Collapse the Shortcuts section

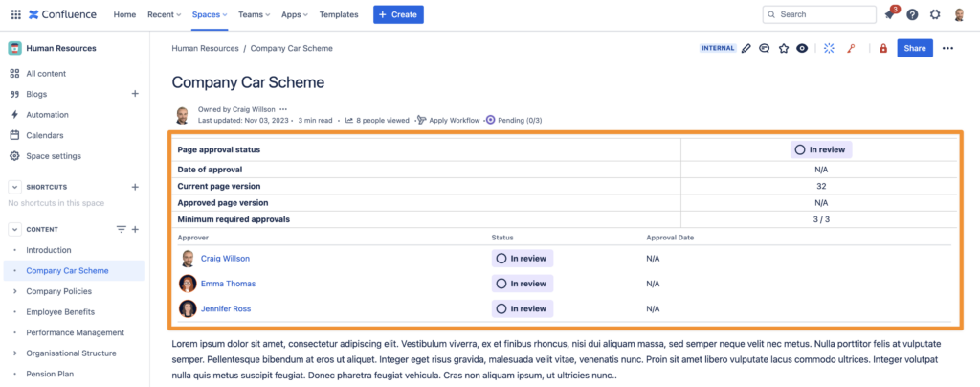coord(13,187)
